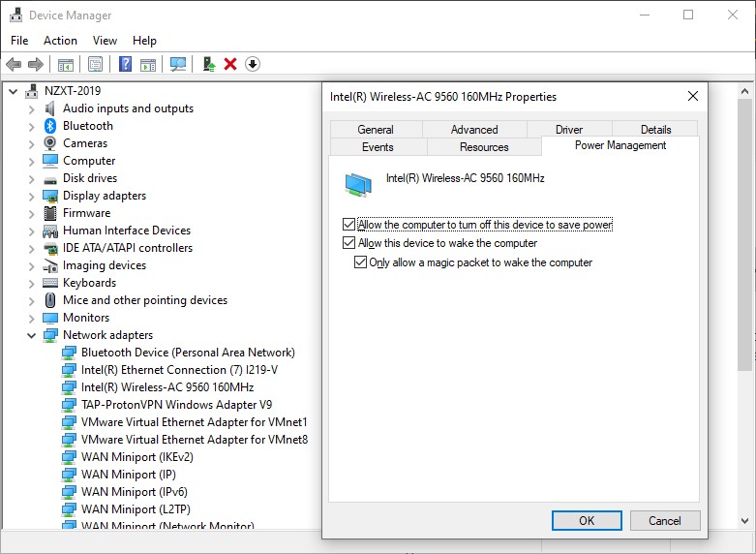Select WAN Miniport (IKEv2)
The image size is (756, 554).
pyautogui.click(x=136, y=457)
